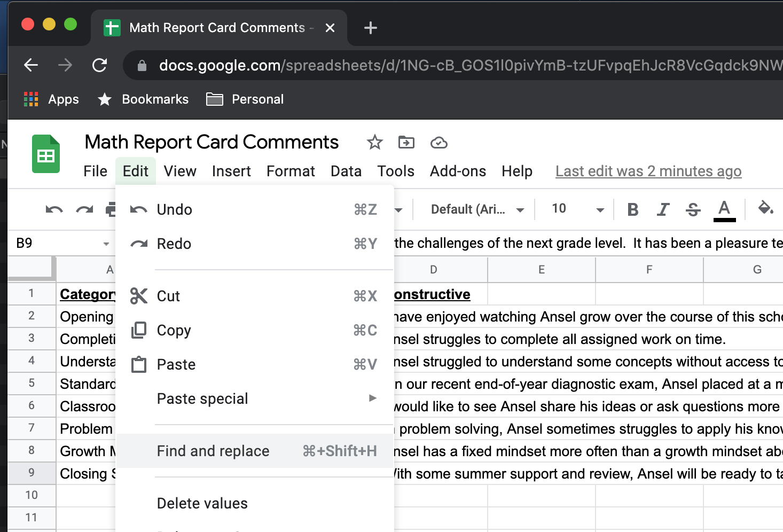Open the Data menu
The height and width of the screenshot is (532, 783).
click(346, 171)
